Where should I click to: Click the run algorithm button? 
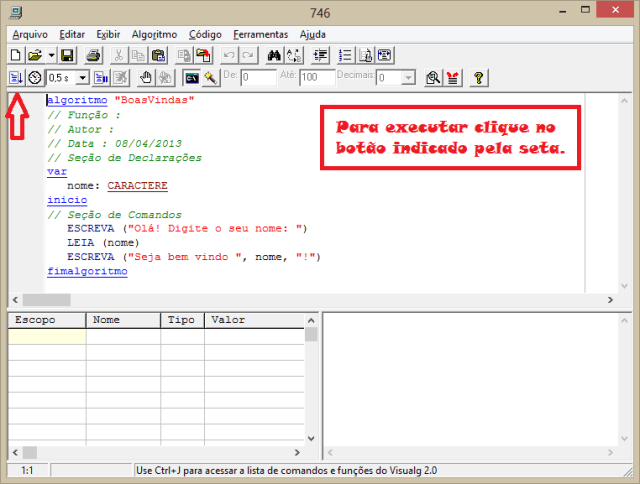point(16,77)
